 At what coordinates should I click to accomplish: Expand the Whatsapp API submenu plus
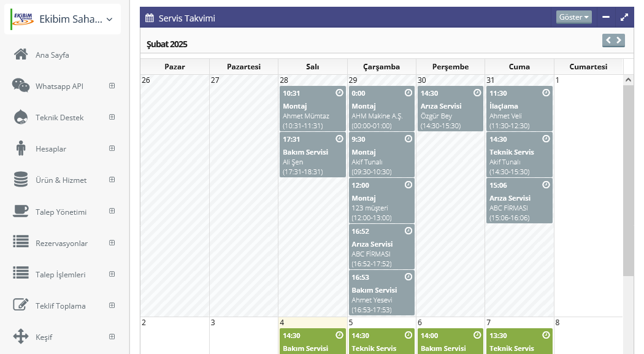coord(112,86)
